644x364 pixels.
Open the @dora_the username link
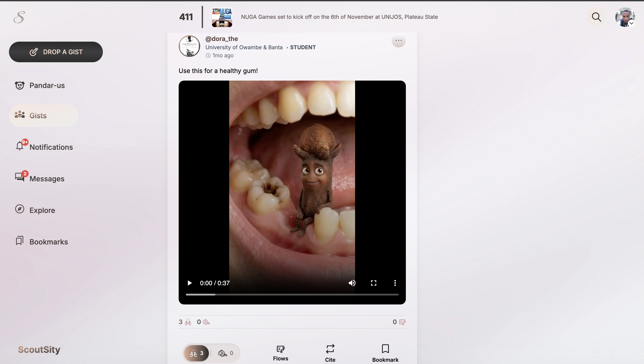coord(222,39)
